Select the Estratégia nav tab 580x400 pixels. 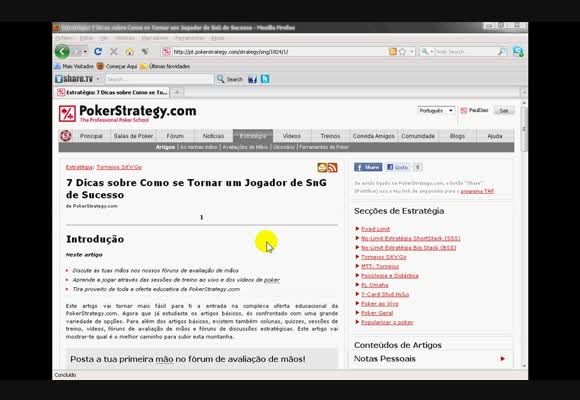pyautogui.click(x=253, y=136)
